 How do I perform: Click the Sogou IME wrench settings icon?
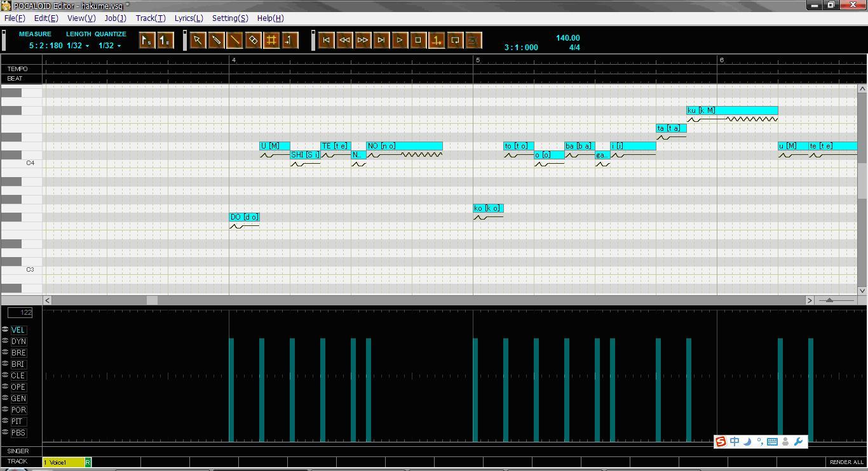click(x=799, y=442)
